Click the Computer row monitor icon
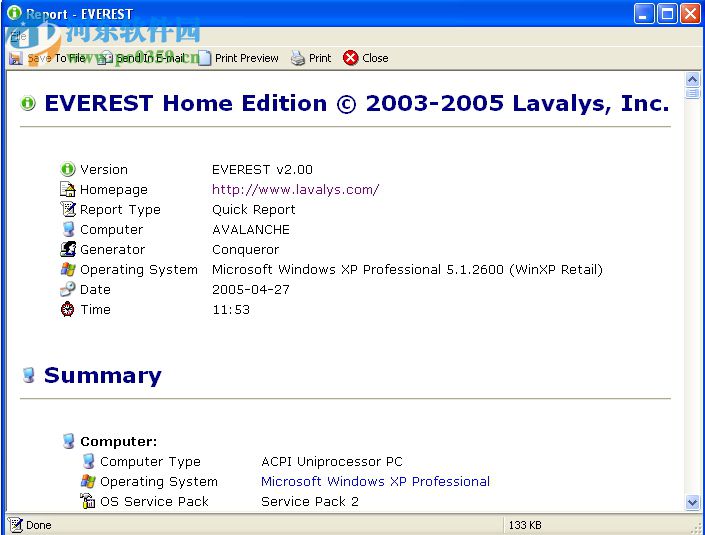Viewport: 705px width, 535px height. coord(68,229)
